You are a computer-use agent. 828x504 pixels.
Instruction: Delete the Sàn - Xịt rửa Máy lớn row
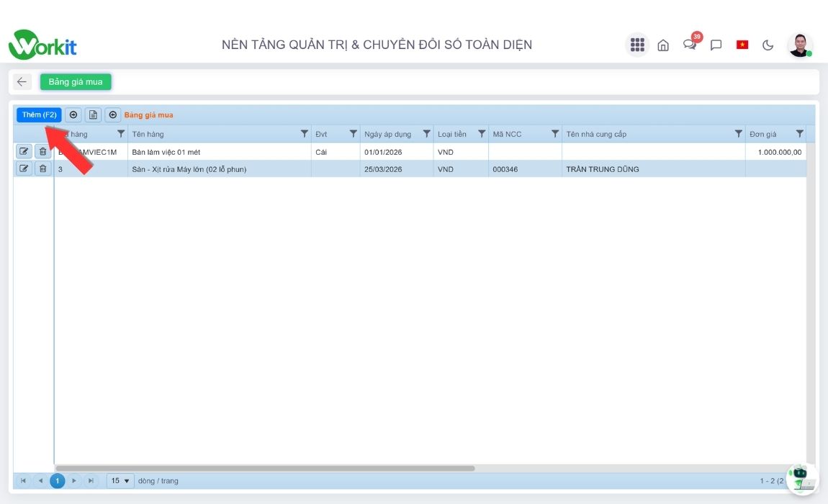42,168
